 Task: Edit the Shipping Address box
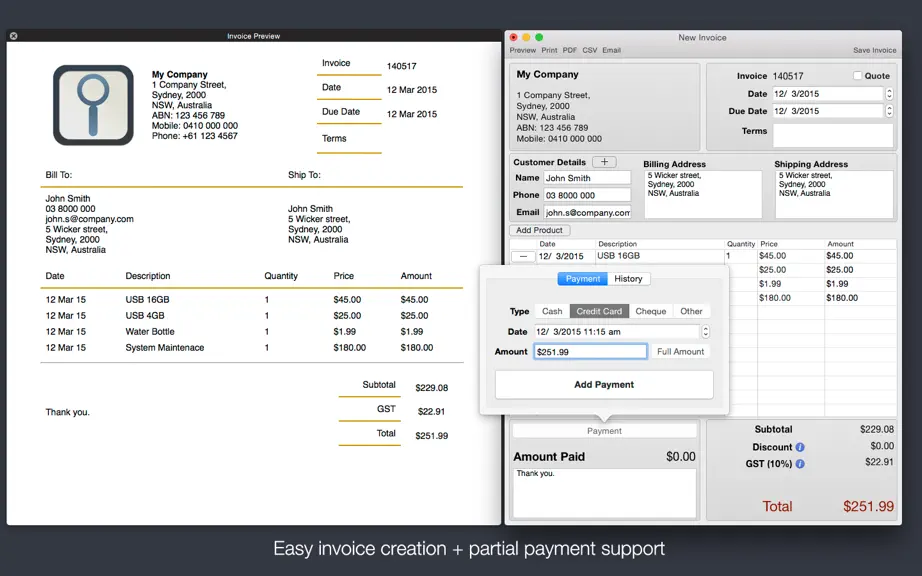coord(834,194)
